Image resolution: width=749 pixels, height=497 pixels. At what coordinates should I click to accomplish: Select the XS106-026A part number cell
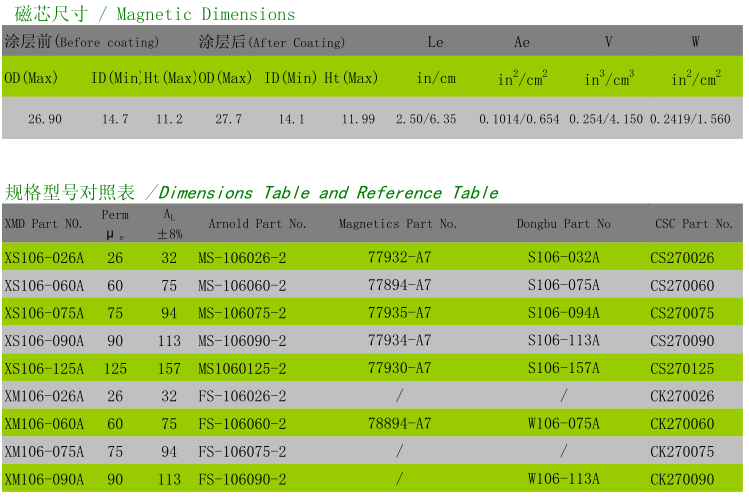pos(44,258)
